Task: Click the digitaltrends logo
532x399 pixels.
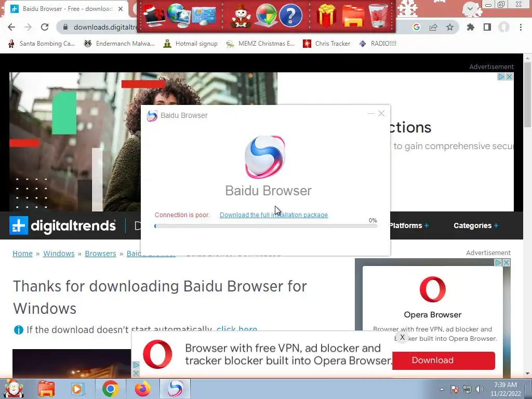Action: pyautogui.click(x=62, y=225)
